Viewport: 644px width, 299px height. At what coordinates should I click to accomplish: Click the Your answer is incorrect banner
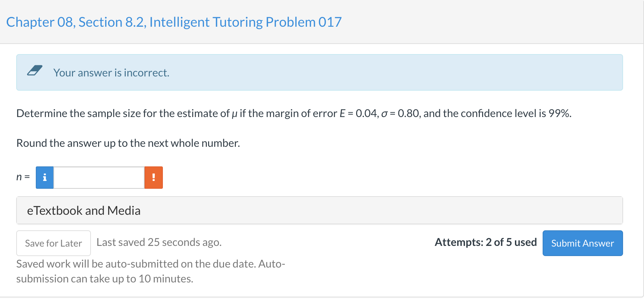click(x=111, y=72)
